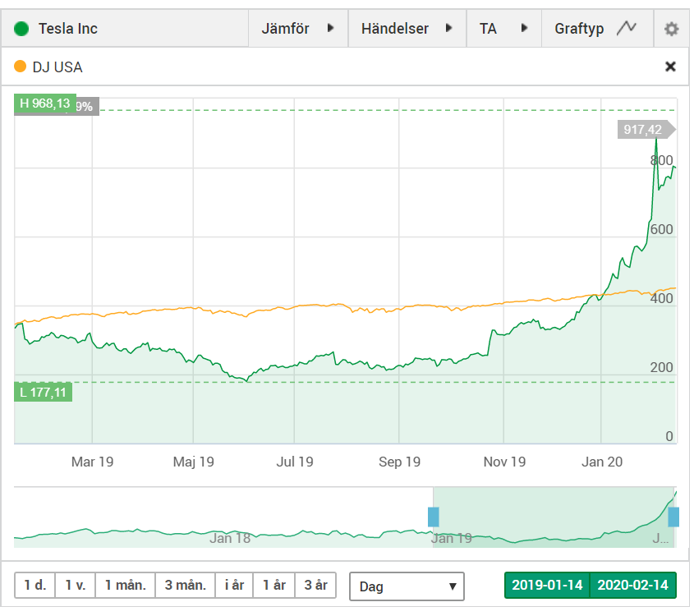
Task: Click the 2019-01-14 start date field
Action: (547, 585)
